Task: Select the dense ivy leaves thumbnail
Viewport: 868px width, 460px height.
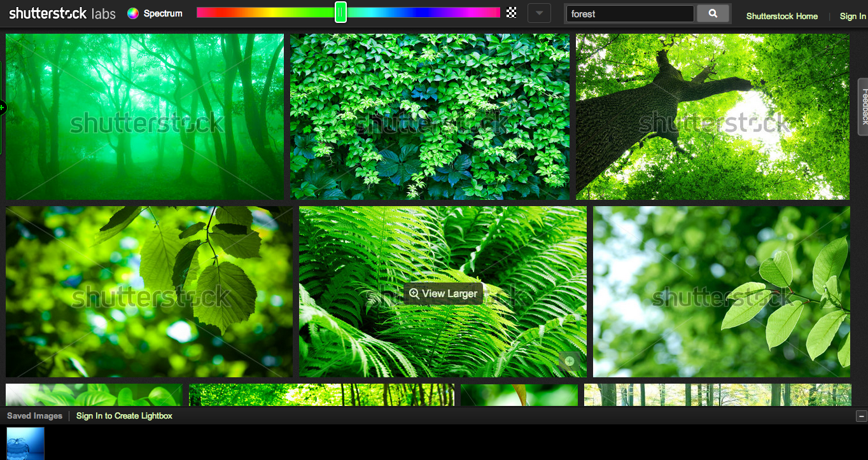Action: [430, 116]
